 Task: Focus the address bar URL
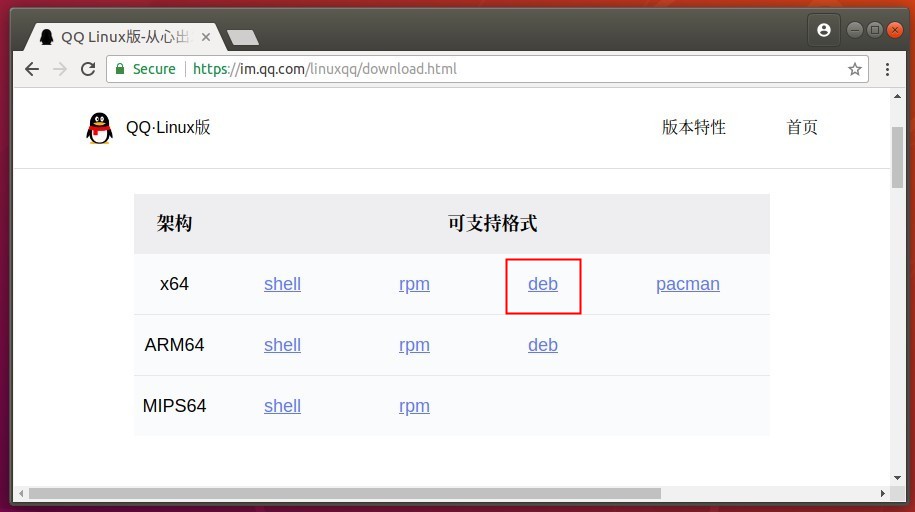[324, 69]
